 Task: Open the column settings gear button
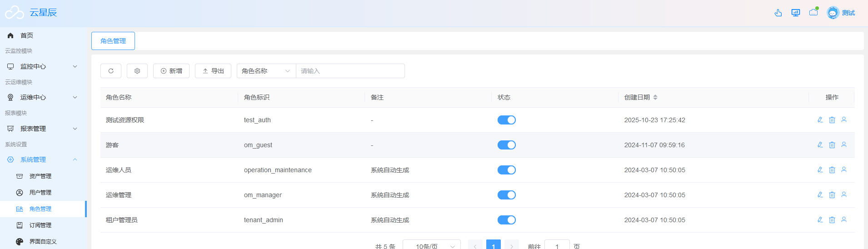(137, 71)
